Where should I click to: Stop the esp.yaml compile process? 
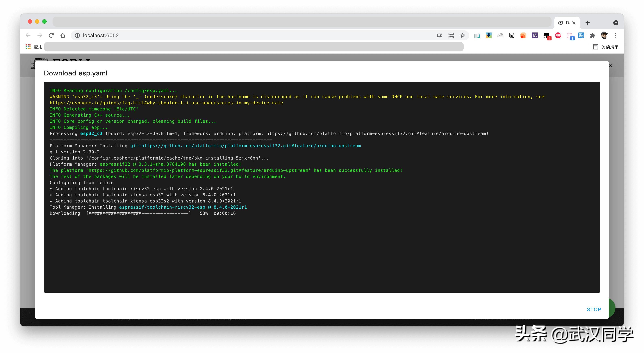point(594,309)
